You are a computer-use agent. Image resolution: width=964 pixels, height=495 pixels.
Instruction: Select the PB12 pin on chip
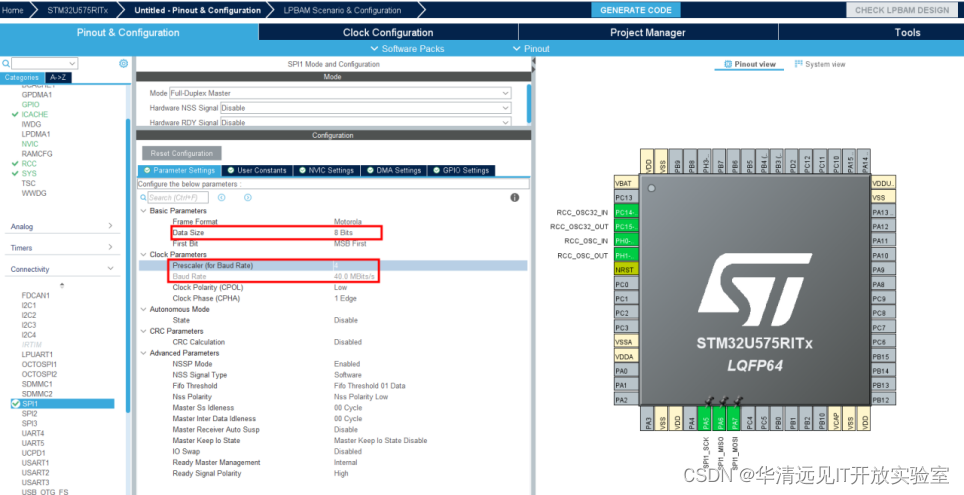click(x=883, y=400)
